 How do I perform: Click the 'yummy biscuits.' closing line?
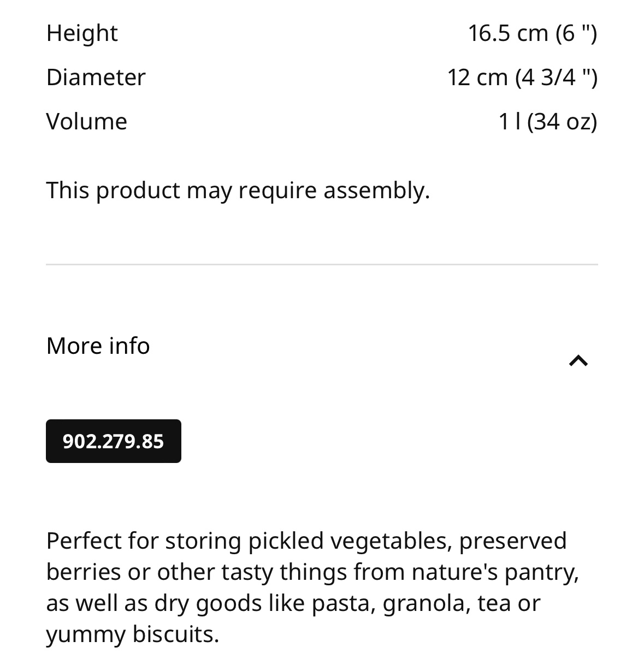click(x=133, y=634)
